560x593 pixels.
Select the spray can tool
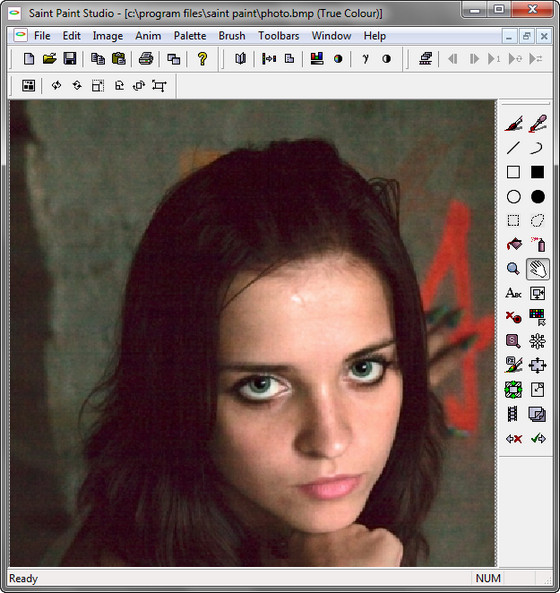538,244
